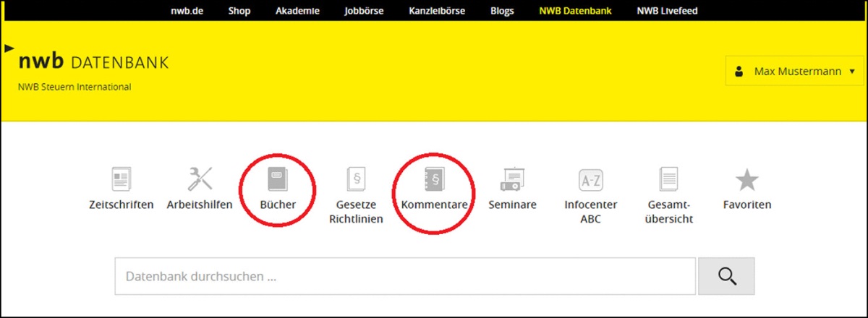Open Blogs from top navigation
This screenshot has width=868, height=318.
[x=502, y=11]
